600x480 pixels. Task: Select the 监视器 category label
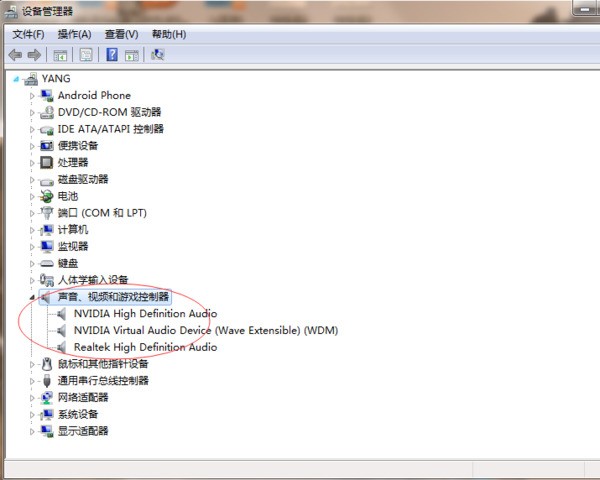click(73, 247)
